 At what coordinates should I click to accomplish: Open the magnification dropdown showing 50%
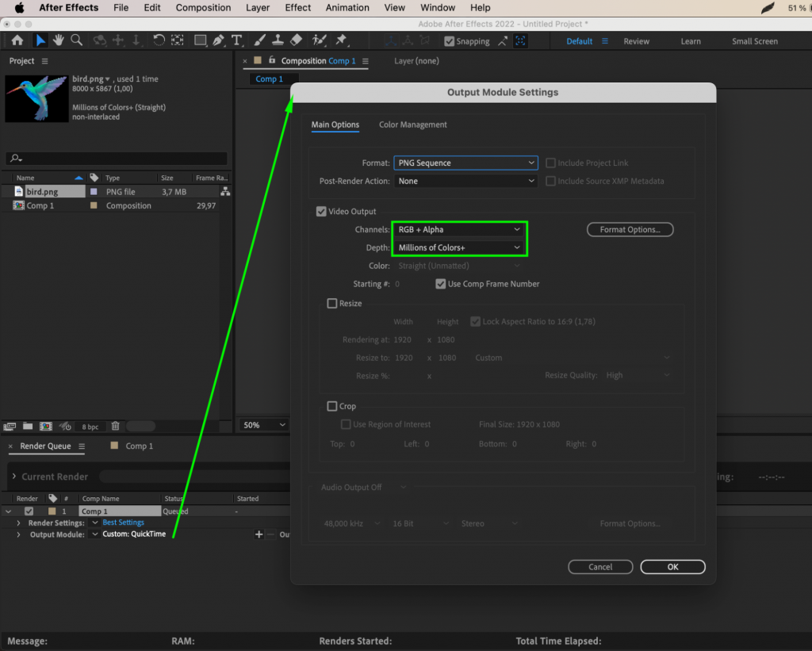(263, 424)
